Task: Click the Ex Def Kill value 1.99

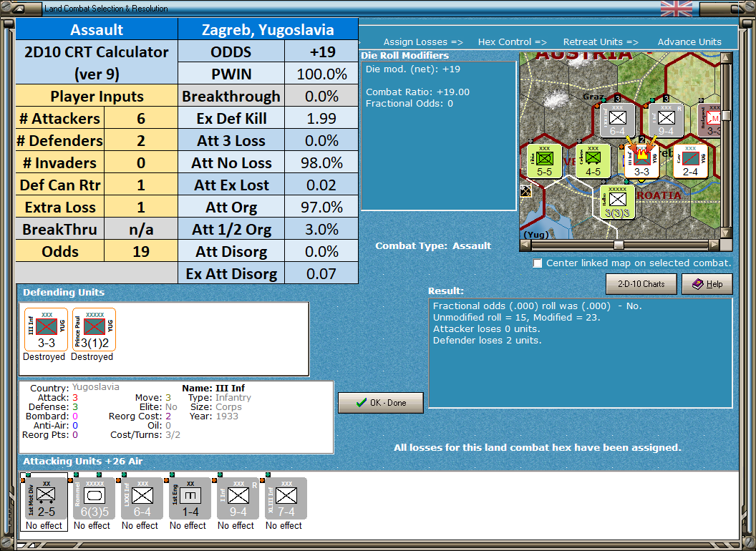Action: pos(321,119)
